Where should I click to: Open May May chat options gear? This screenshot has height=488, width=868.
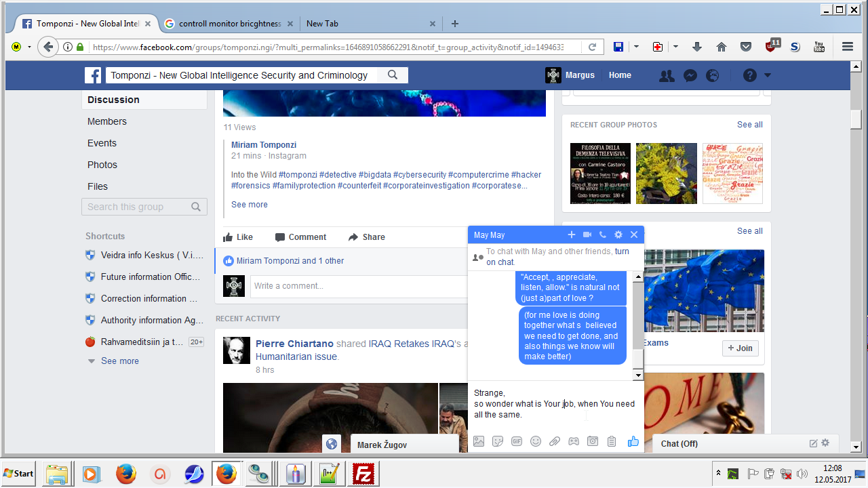pyautogui.click(x=618, y=235)
